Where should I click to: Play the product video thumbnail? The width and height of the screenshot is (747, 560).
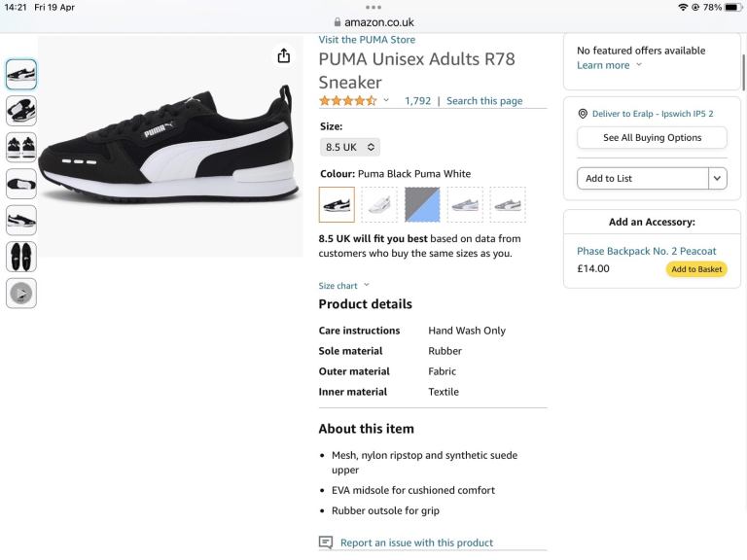click(21, 293)
